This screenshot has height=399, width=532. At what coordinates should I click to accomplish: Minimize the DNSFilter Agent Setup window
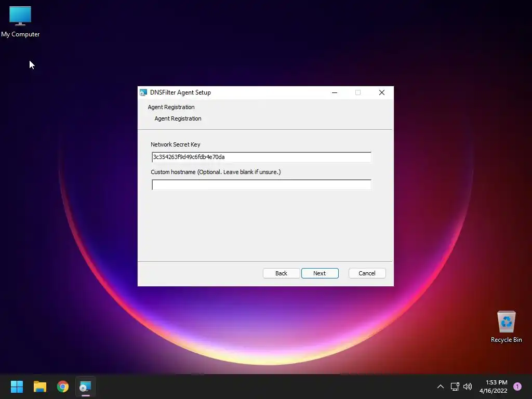335,92
